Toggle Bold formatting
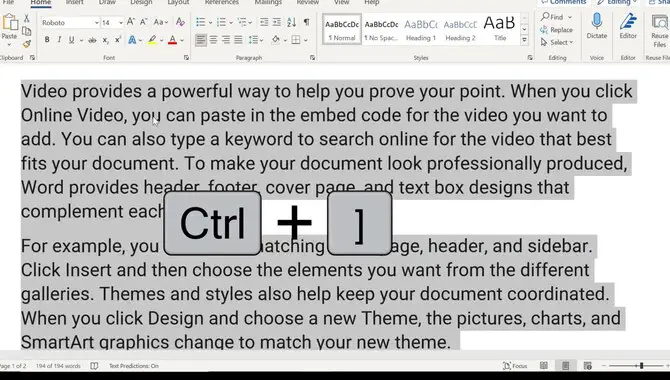 coord(47,40)
